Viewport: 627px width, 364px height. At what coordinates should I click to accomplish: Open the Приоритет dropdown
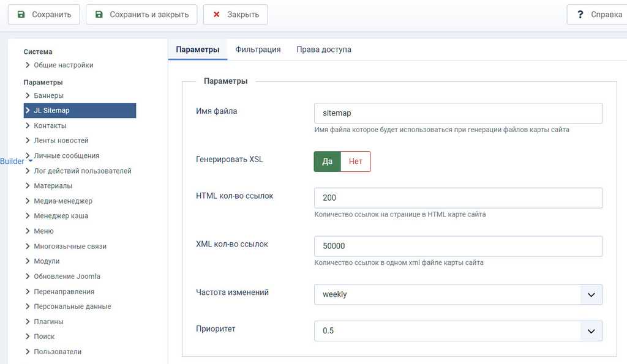[x=458, y=331]
